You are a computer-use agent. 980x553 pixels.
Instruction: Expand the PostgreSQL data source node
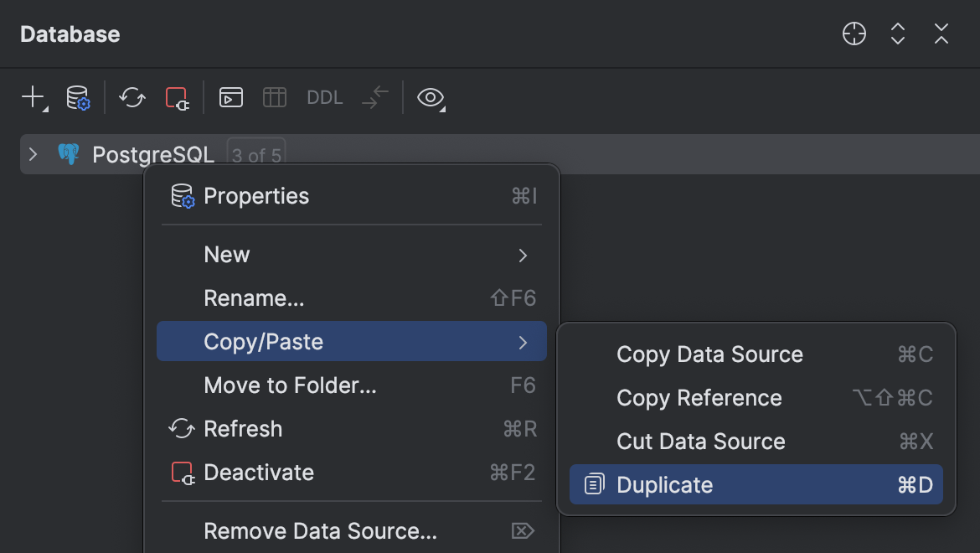coord(33,154)
